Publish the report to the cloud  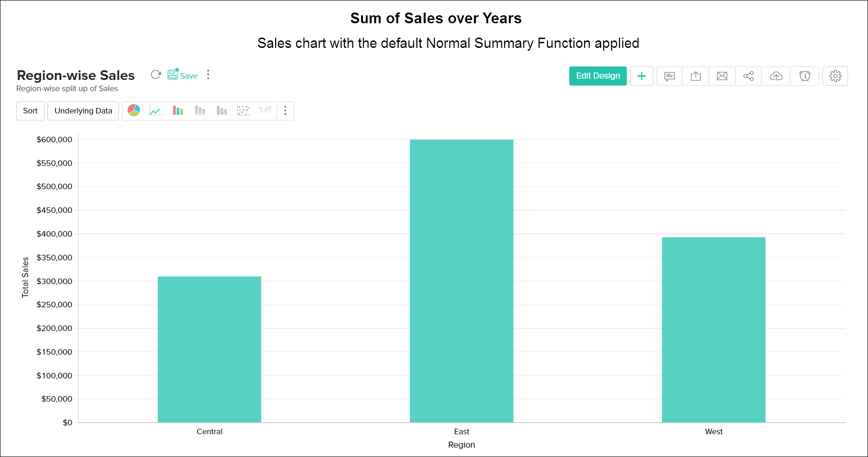pos(776,76)
